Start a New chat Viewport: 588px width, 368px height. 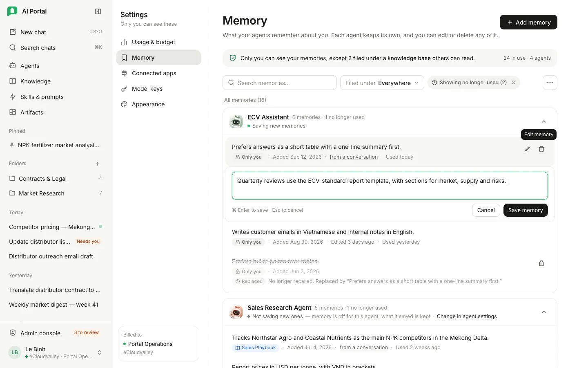[56, 32]
